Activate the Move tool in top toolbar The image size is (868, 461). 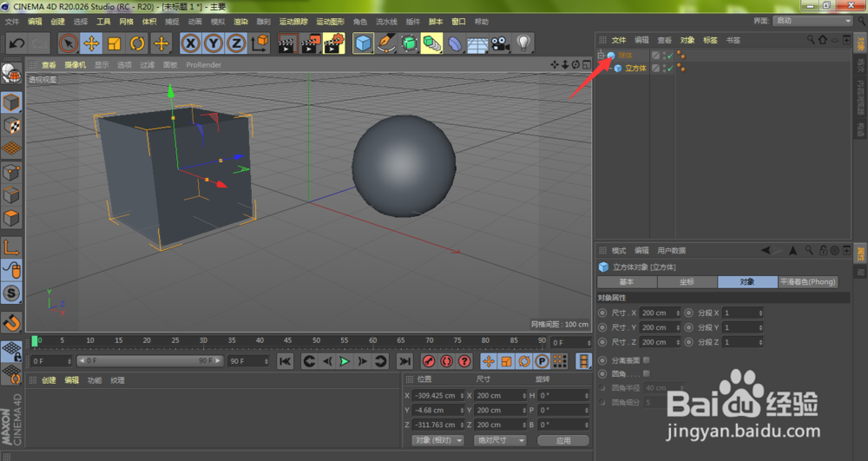(91, 43)
